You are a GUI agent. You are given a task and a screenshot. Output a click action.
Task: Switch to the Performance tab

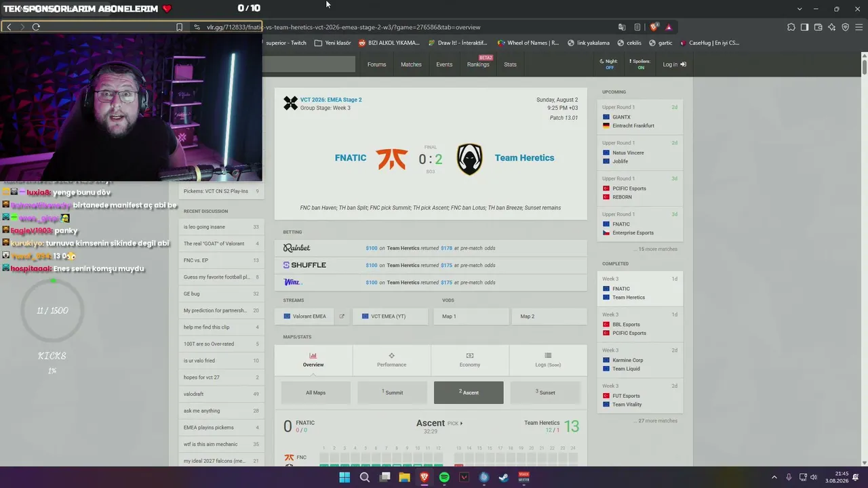point(391,360)
